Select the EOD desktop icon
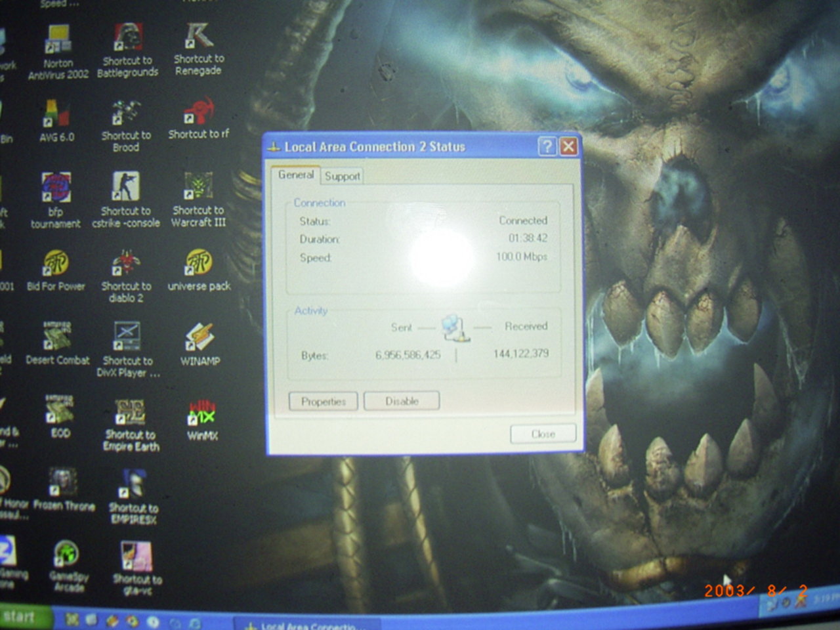 (x=60, y=416)
